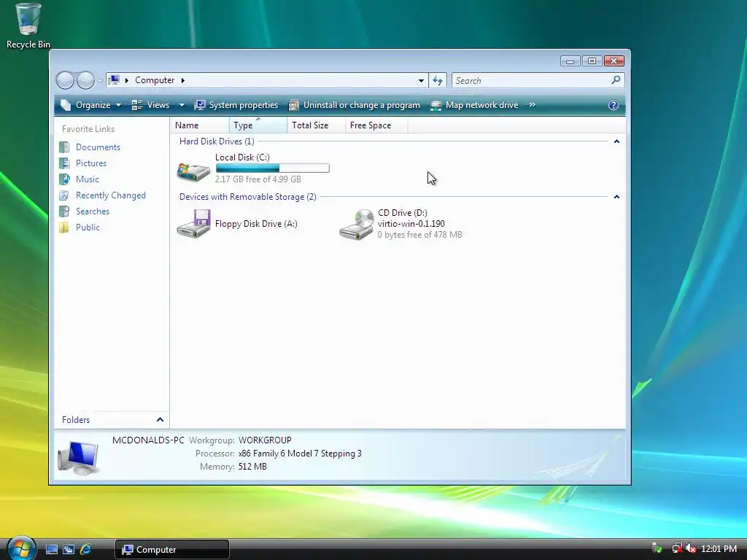Open Searches favorite link
Viewport: 747px width, 560px height.
(x=93, y=211)
